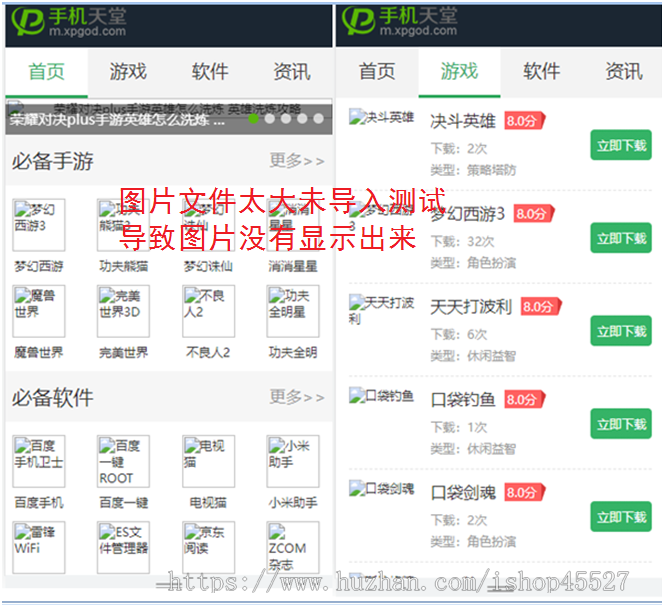
Task: Click the 8.0分 rating badge for 决斗英雄
Action: pos(525,121)
